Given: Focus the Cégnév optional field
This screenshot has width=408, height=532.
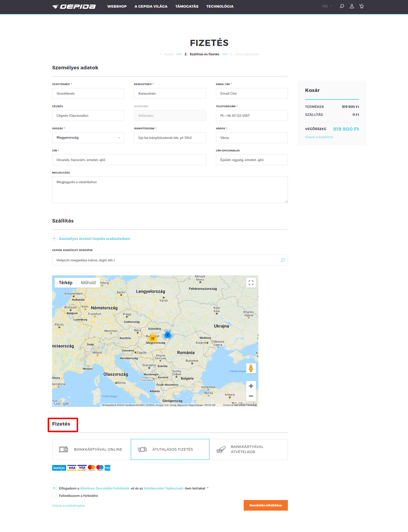Looking at the screenshot, I should [88, 116].
